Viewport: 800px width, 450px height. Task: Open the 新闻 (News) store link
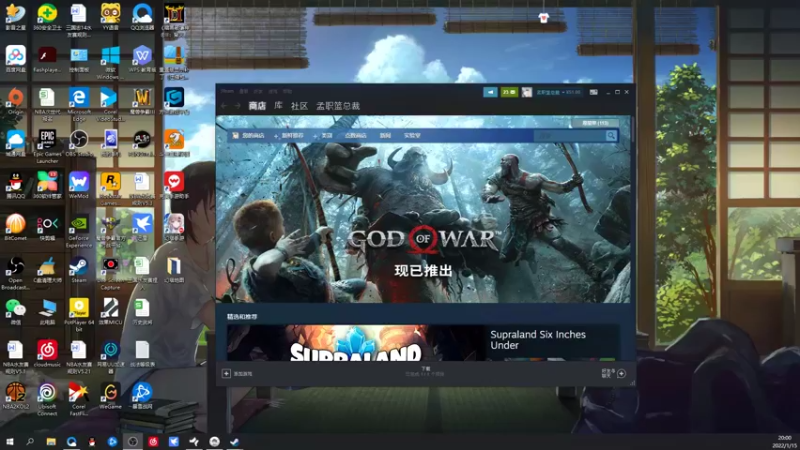385,136
